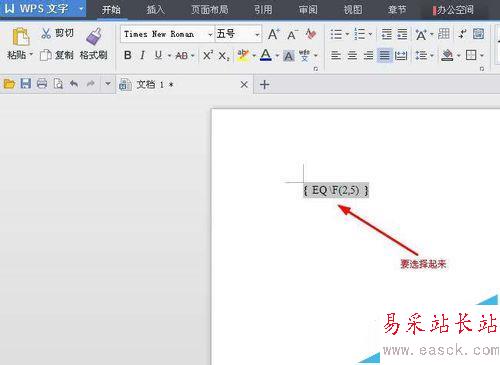The width and height of the screenshot is (500, 365).
Task: Apply superscript formatting
Action: point(208,55)
